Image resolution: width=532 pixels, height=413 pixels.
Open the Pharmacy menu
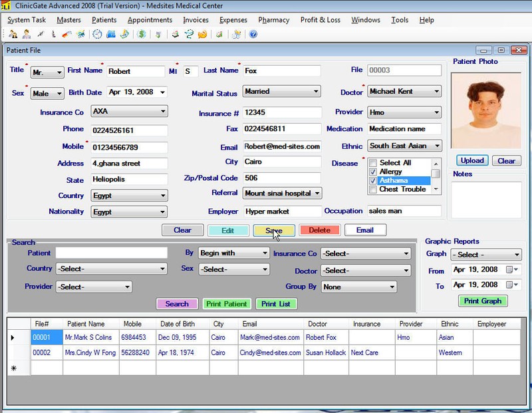(274, 20)
